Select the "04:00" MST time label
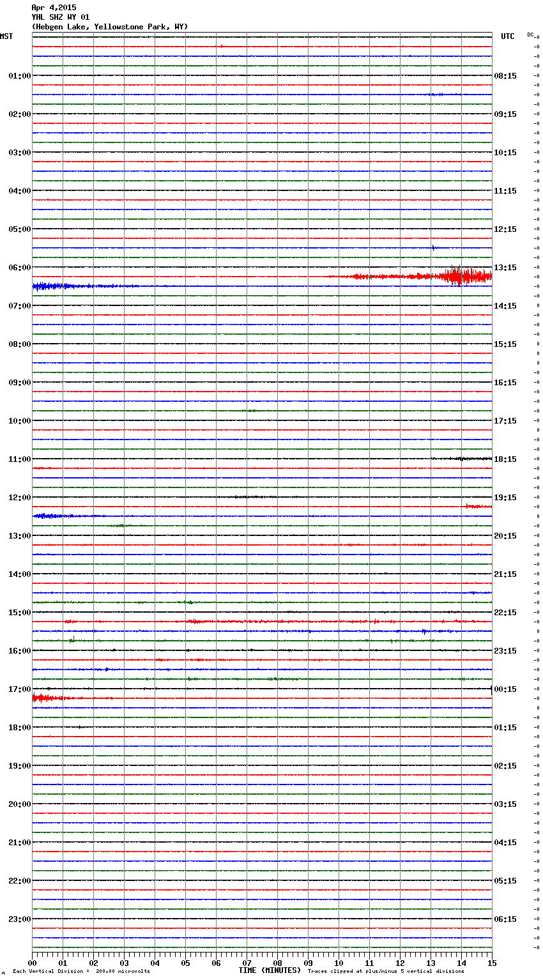543x980 pixels. pos(20,191)
